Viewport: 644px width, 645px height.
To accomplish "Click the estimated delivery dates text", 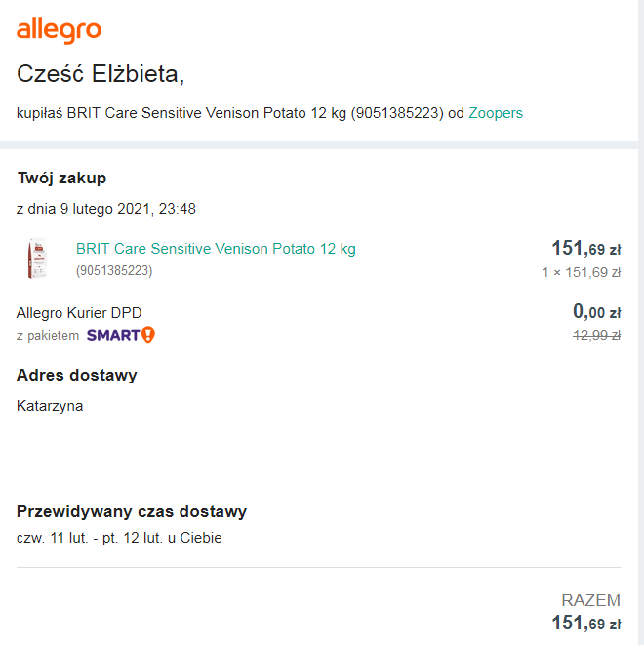I will [x=119, y=538].
